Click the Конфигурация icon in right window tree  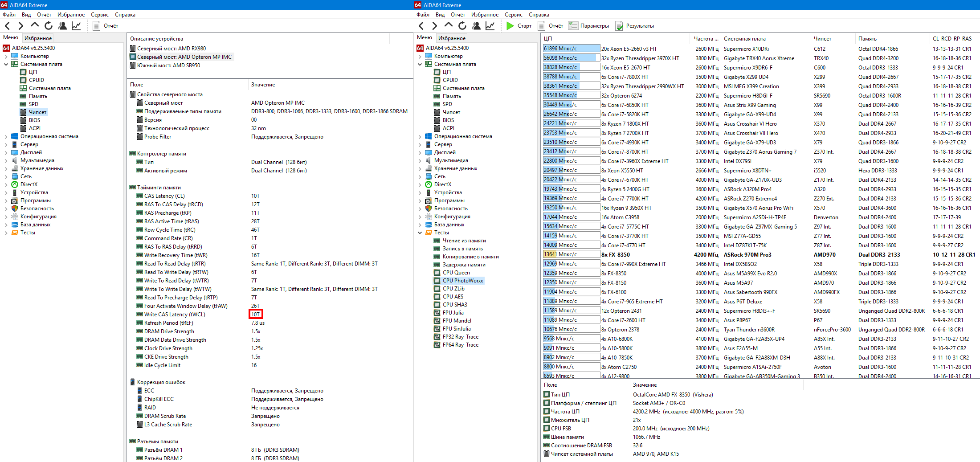tap(429, 217)
